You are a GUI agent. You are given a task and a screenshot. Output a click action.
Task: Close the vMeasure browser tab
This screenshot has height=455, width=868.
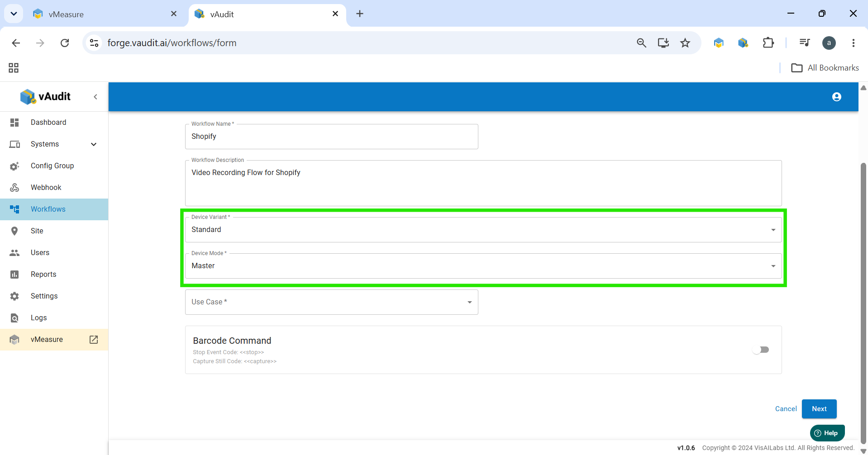tap(174, 14)
